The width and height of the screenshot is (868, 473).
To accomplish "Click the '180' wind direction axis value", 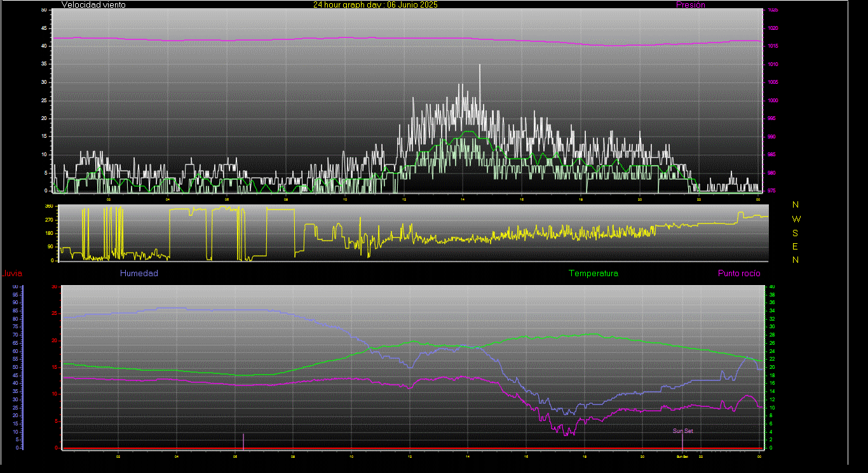I will 48,234.
